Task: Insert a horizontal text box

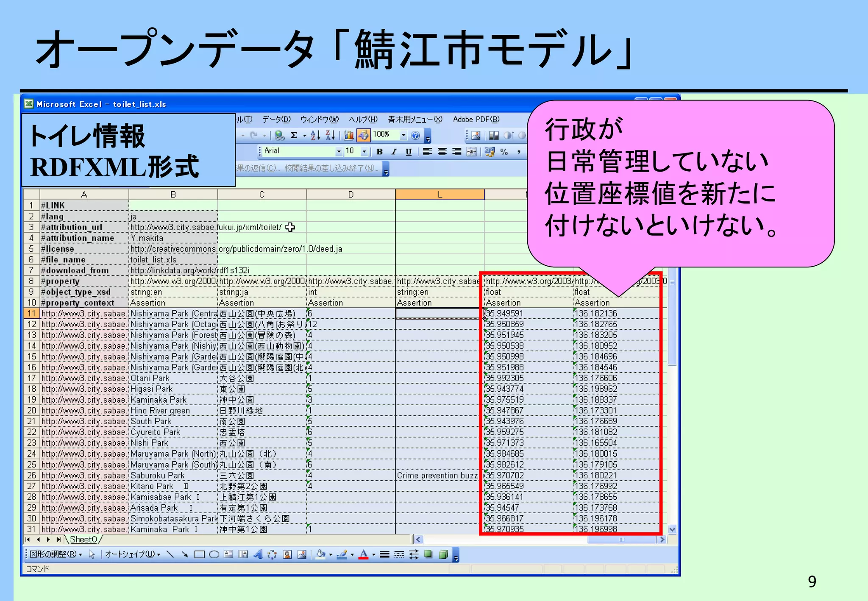Action: click(x=228, y=554)
